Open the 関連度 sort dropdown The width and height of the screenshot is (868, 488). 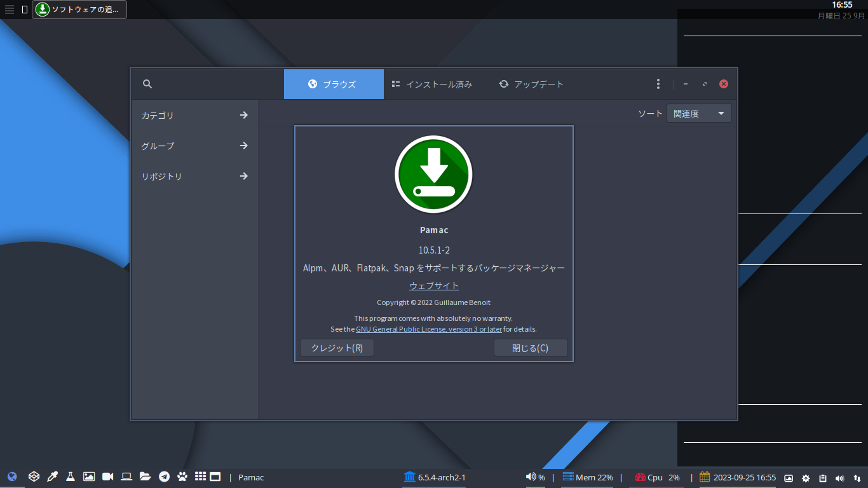click(698, 112)
